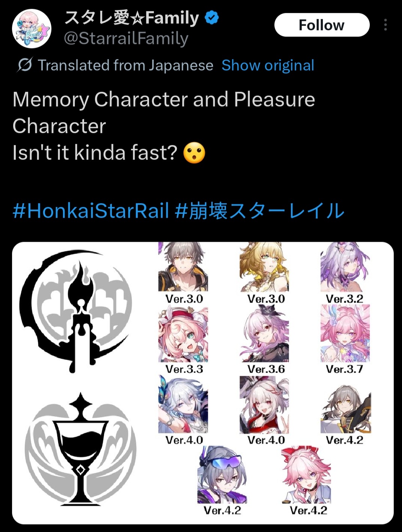Image resolution: width=402 pixels, height=532 pixels.
Task: Tap the sunglasses character Ver.4.2 portrait
Action: click(x=222, y=475)
